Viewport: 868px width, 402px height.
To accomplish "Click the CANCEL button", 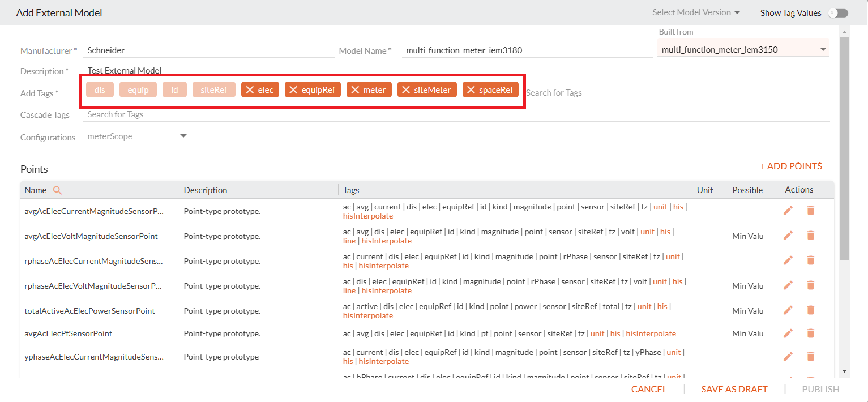I will 649,389.
